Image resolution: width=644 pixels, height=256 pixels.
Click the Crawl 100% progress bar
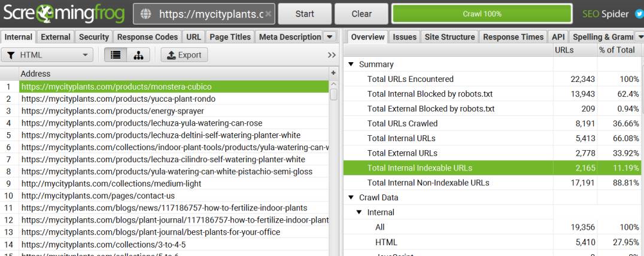(x=482, y=14)
